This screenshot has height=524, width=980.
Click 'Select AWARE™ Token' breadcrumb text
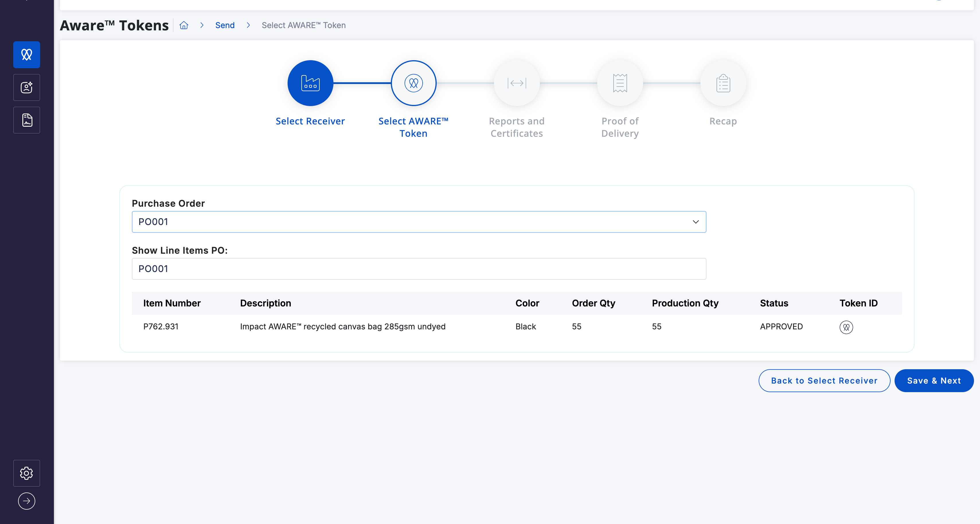pyautogui.click(x=304, y=25)
